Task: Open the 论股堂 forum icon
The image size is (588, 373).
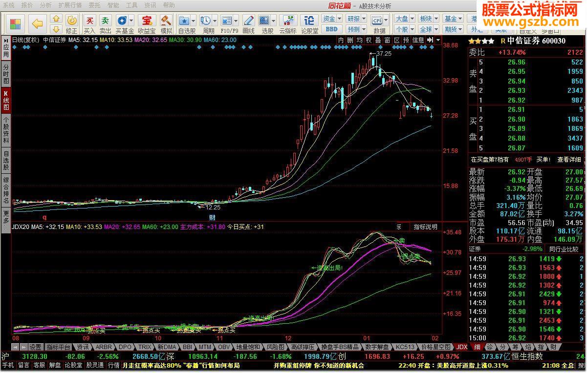Action: coord(309,23)
